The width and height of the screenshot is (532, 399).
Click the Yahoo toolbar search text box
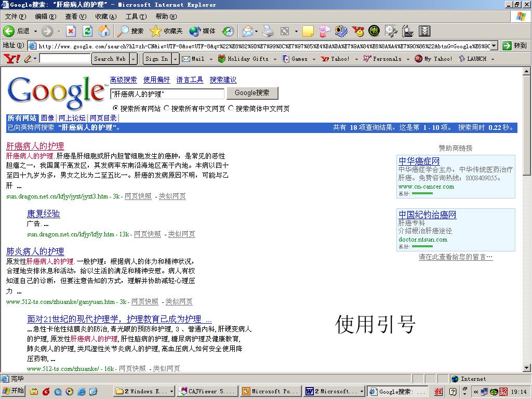coord(65,59)
